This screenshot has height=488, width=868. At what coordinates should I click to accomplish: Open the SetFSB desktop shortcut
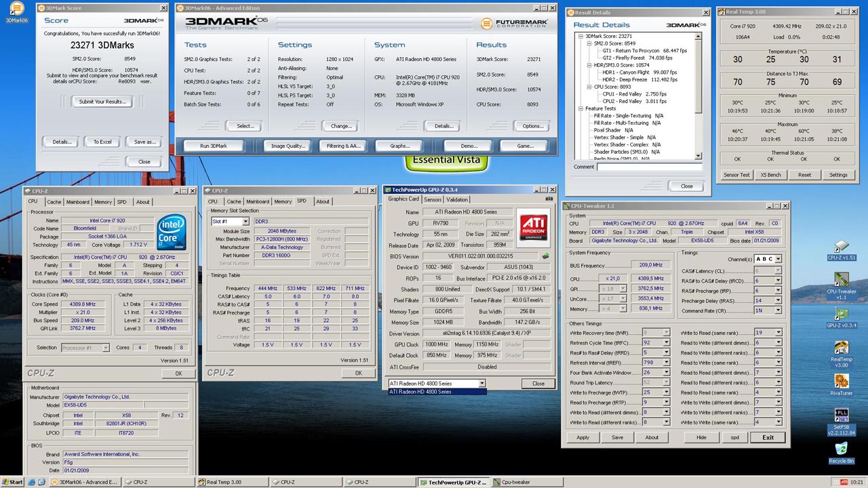coord(841,422)
